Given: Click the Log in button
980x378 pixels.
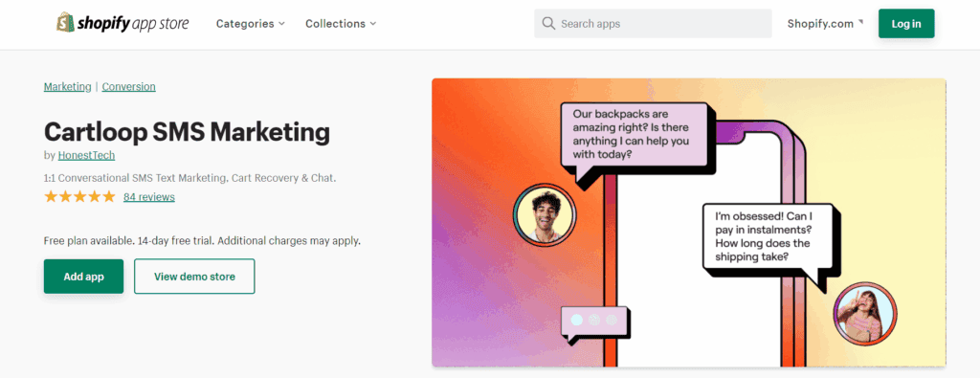Looking at the screenshot, I should click(906, 24).
